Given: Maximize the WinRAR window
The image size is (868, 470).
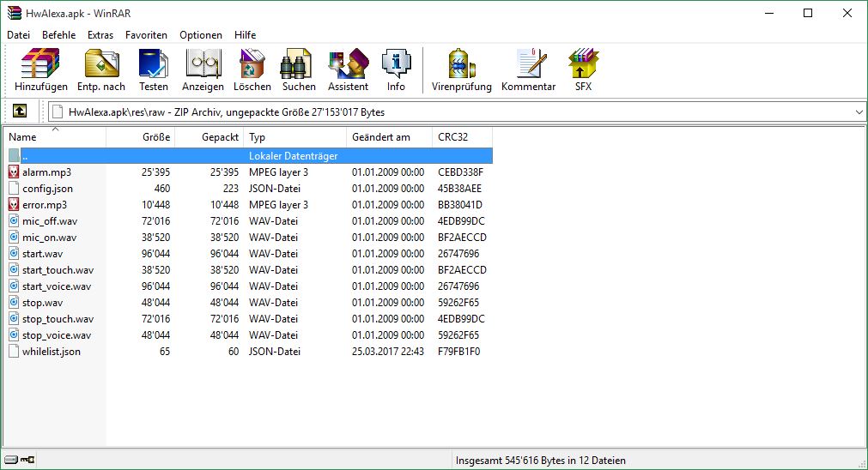Looking at the screenshot, I should pos(808,13).
